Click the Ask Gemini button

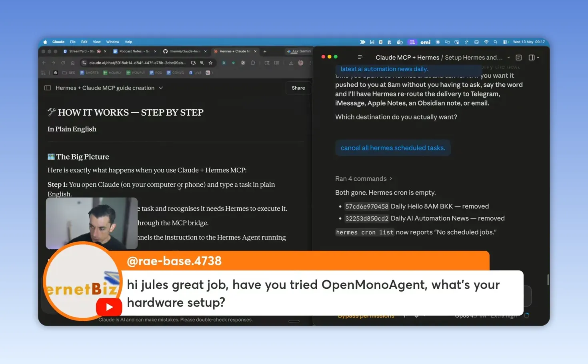point(299,51)
